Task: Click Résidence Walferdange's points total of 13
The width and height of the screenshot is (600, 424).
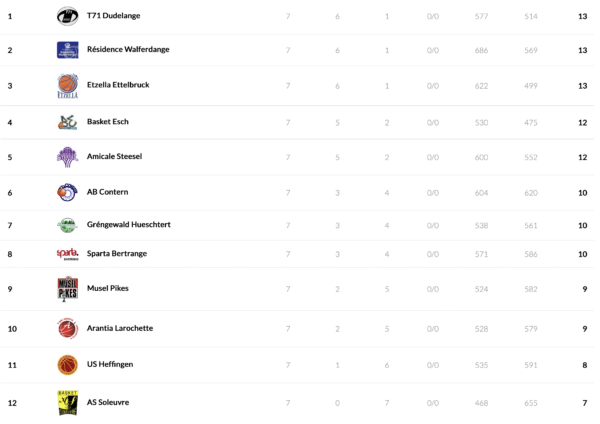Action: tap(582, 50)
